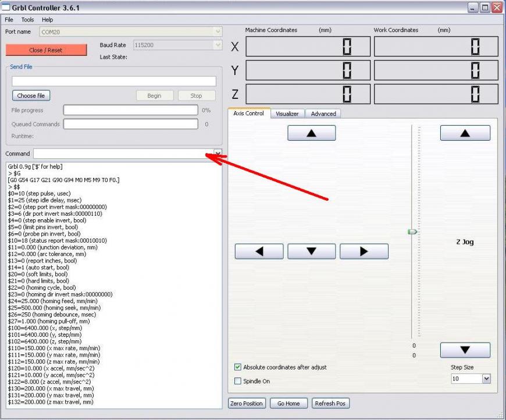Click the "$100=6400.000 (x, step/mm)" line
Image resolution: width=506 pixels, height=420 pixels.
pyautogui.click(x=45, y=328)
